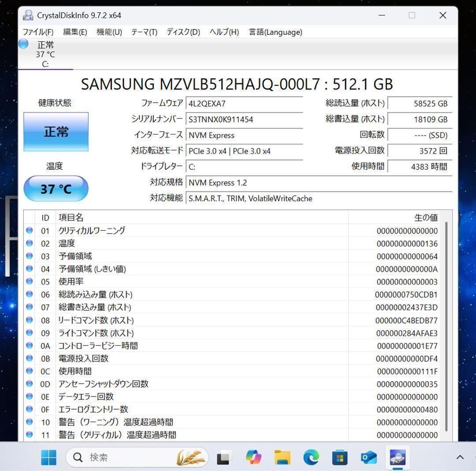Click the blue health indicator next to クリティカルワーニング
This screenshot has height=471, width=476.
(x=29, y=230)
